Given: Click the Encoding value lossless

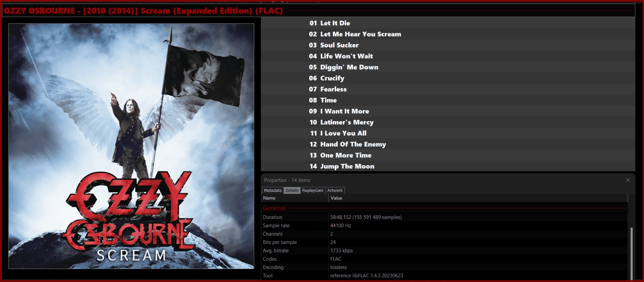Looking at the screenshot, I should point(338,267).
